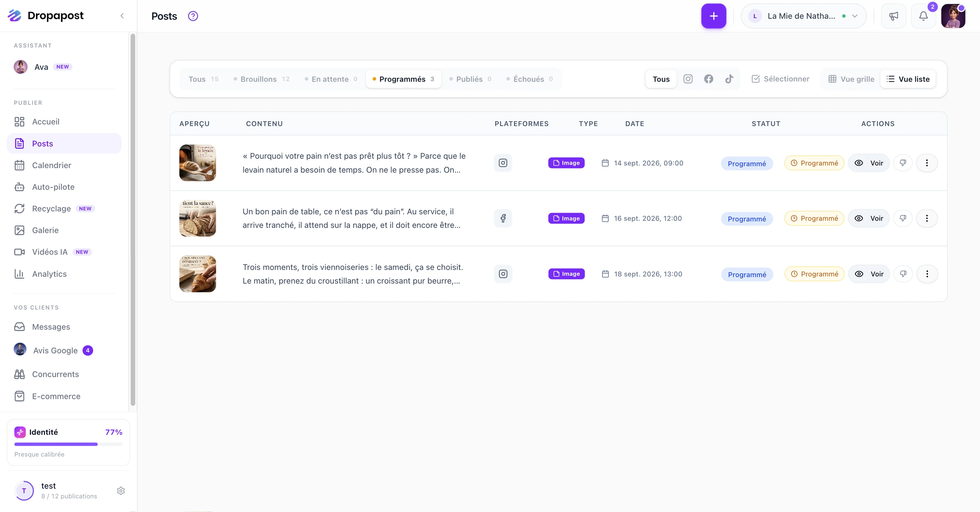Click Voir for the 14 sept. post
This screenshot has width=980, height=512.
[x=869, y=163]
